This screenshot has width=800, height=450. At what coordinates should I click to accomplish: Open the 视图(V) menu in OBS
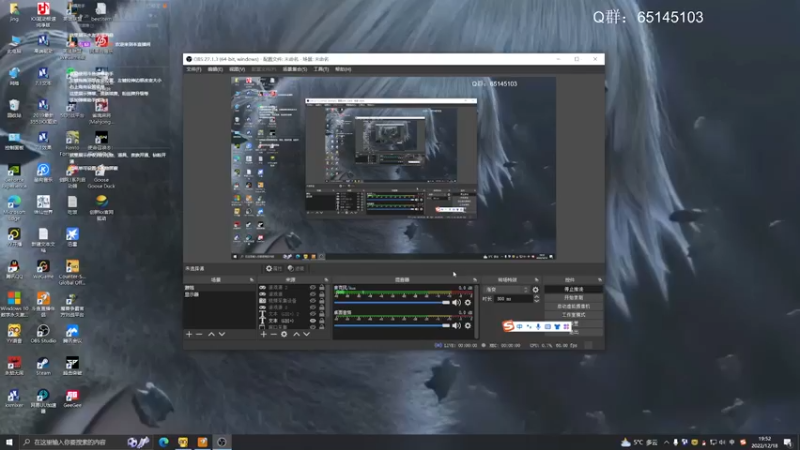237,69
